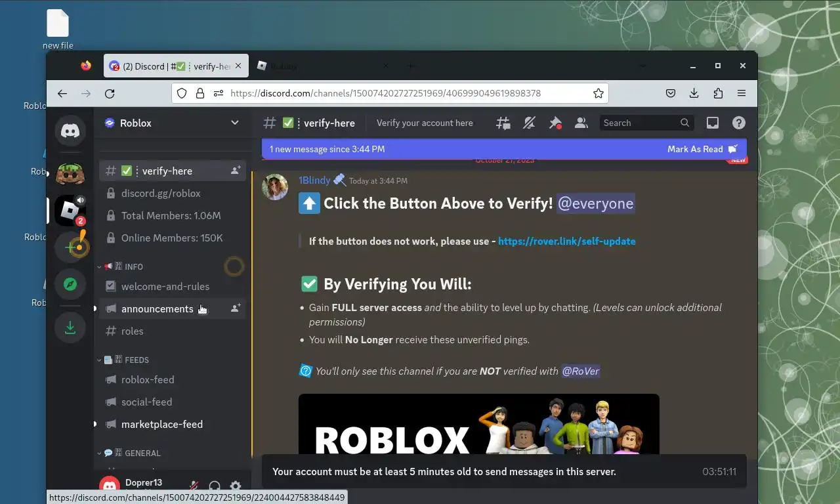Close the Discord browser tab
Viewport: 840px width, 504px height.
point(238,66)
